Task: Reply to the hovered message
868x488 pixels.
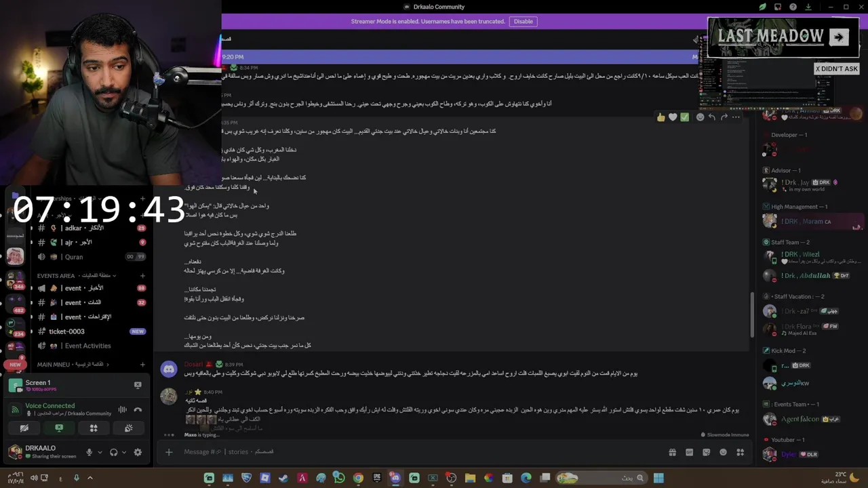Action: click(712, 117)
